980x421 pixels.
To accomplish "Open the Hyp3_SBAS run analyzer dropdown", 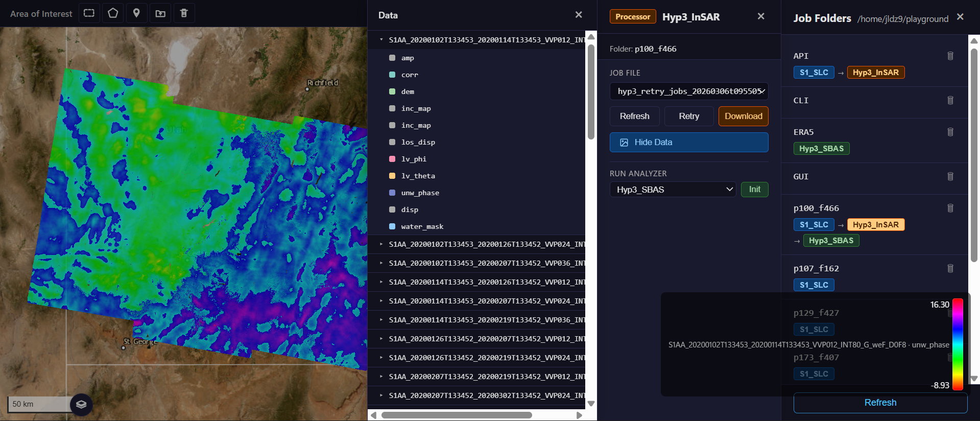I will point(672,190).
